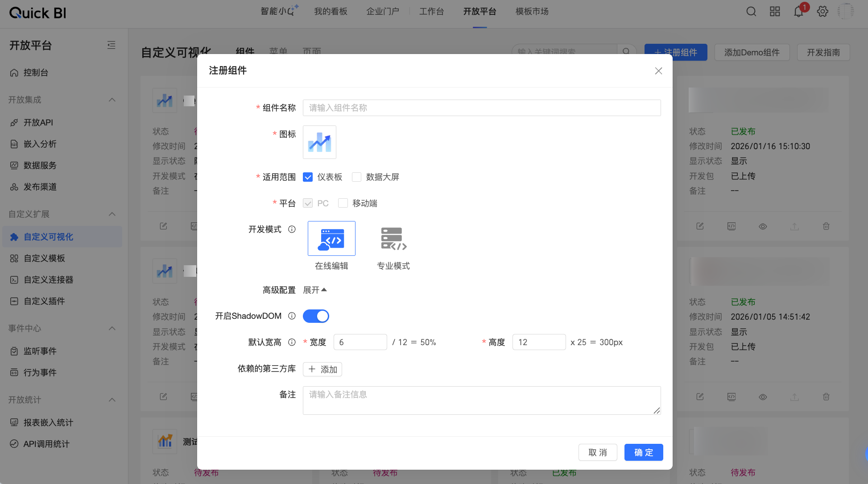Open the code editor icon on the published component
The width and height of the screenshot is (868, 484).
click(x=731, y=226)
